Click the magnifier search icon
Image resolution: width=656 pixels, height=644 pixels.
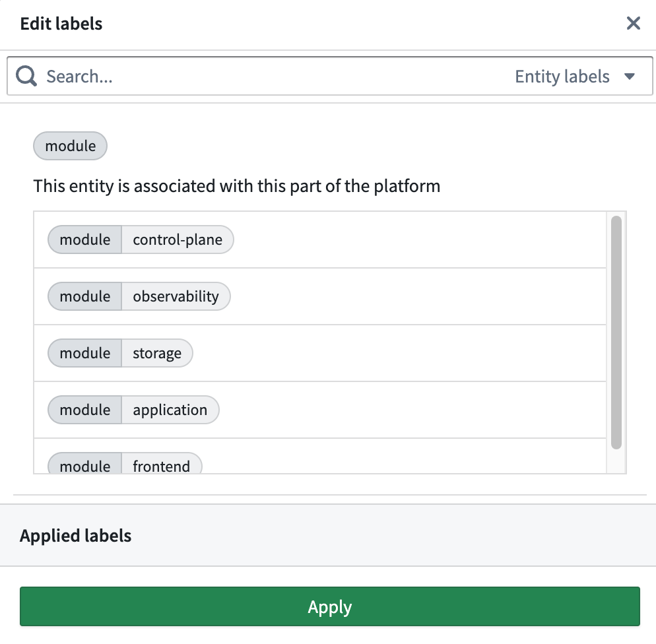coord(26,76)
